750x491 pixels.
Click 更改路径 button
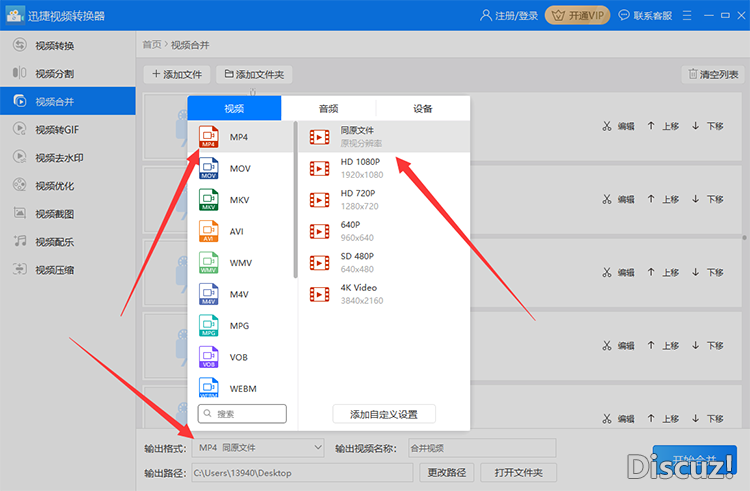tap(447, 472)
